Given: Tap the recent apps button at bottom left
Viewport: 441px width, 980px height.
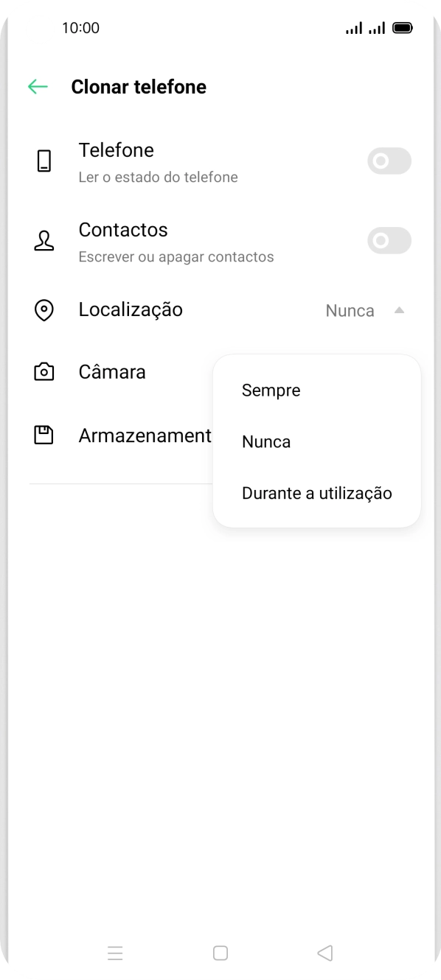Looking at the screenshot, I should pos(116,953).
